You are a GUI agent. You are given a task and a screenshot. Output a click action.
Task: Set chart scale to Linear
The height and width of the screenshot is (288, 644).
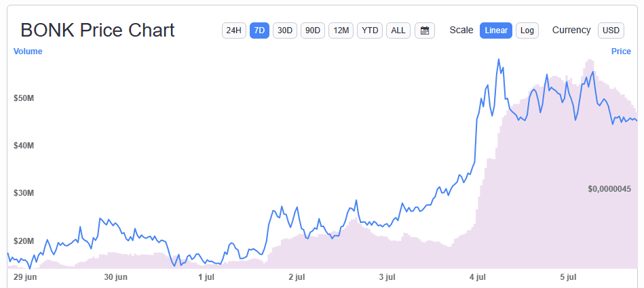[x=496, y=30]
